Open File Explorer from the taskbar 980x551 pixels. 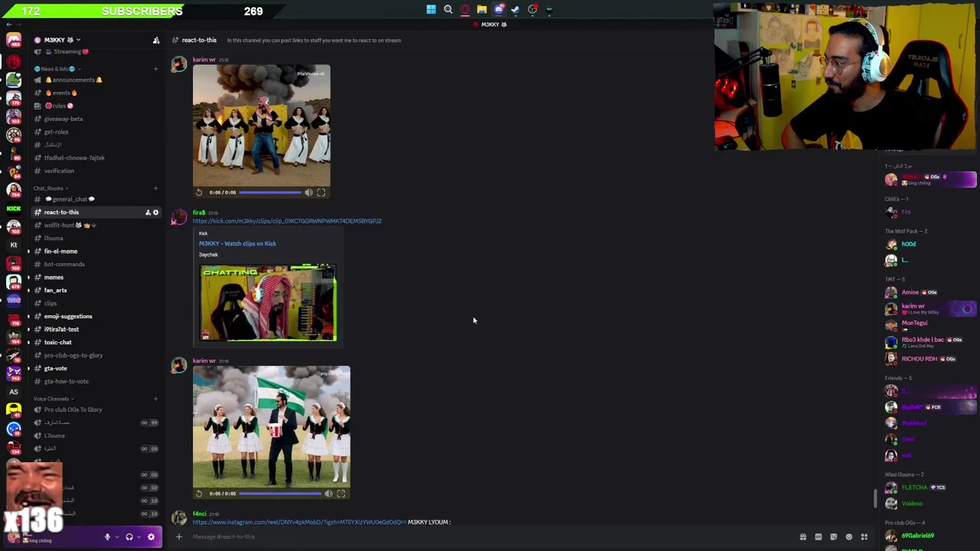click(x=482, y=10)
